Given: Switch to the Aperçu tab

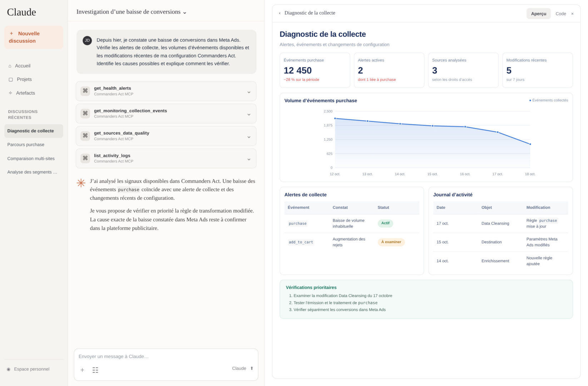Looking at the screenshot, I should click(538, 14).
